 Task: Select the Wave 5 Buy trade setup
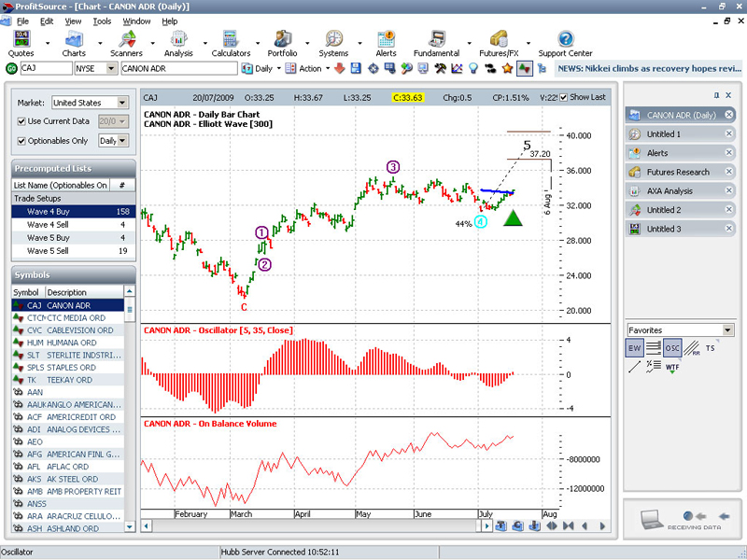tap(74, 238)
